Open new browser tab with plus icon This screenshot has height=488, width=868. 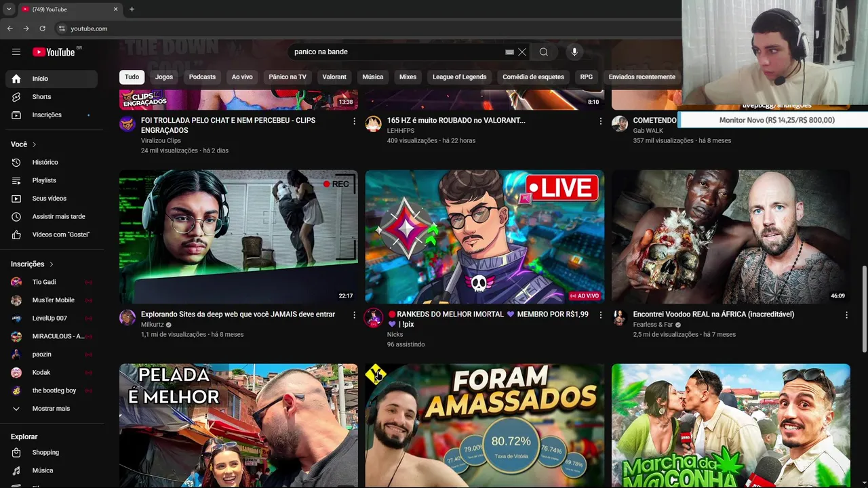coord(132,9)
